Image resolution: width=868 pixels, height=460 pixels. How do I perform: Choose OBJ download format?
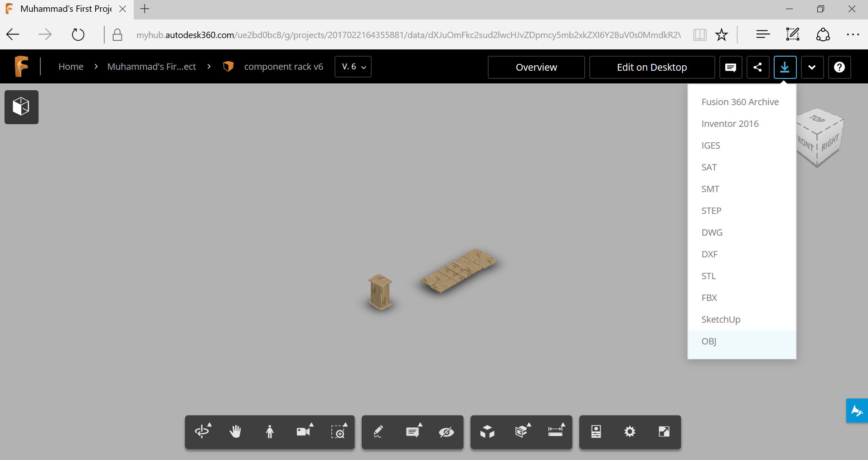coord(742,341)
